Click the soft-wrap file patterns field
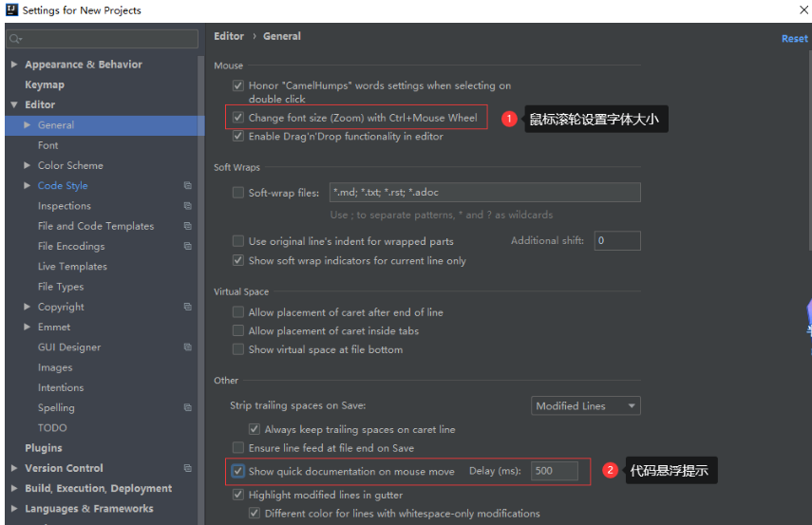The image size is (812, 525). pos(484,192)
